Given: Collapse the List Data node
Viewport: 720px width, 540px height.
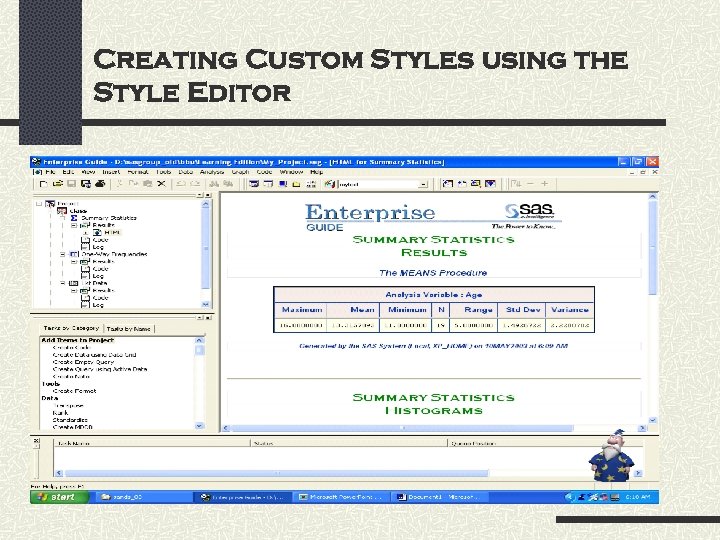Looking at the screenshot, I should tap(63, 283).
